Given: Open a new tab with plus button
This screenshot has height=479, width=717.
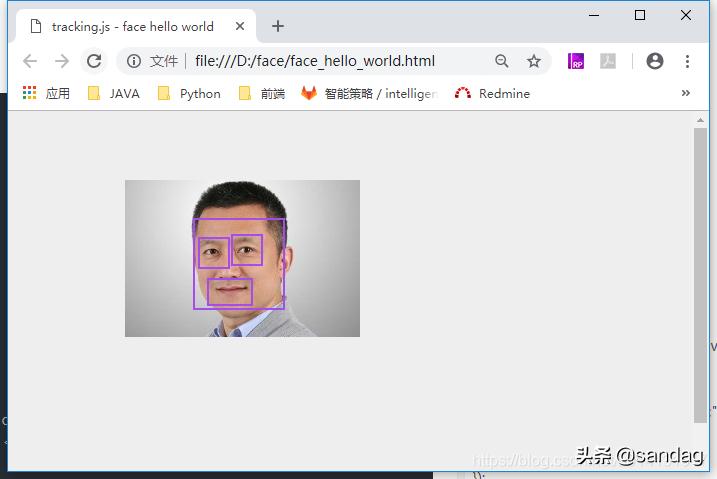Looking at the screenshot, I should pos(278,27).
